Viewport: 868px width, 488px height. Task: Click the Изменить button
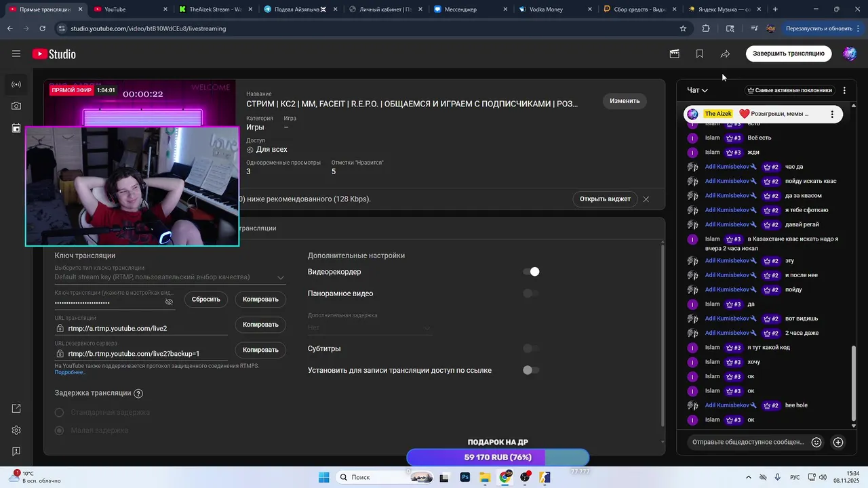[x=625, y=101]
